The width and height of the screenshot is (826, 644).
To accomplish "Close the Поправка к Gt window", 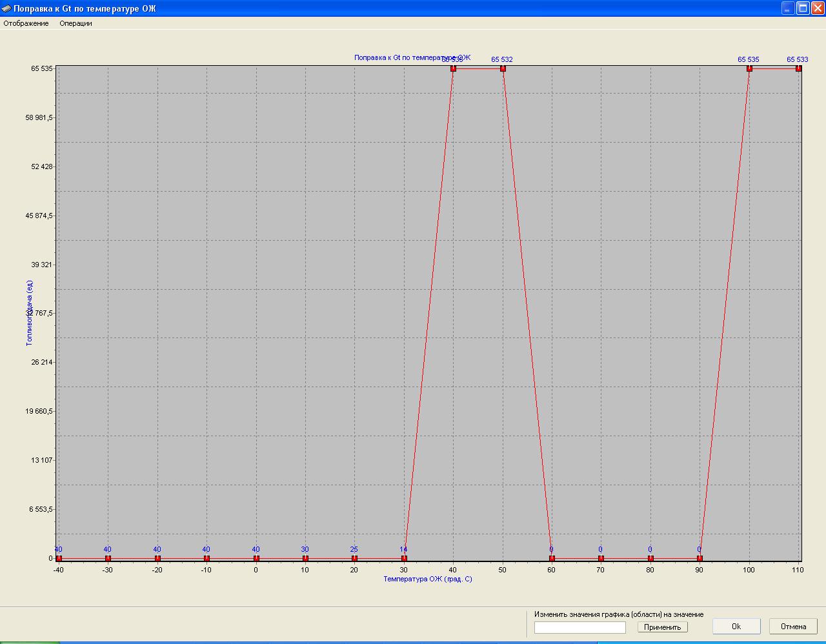I will (x=818, y=8).
